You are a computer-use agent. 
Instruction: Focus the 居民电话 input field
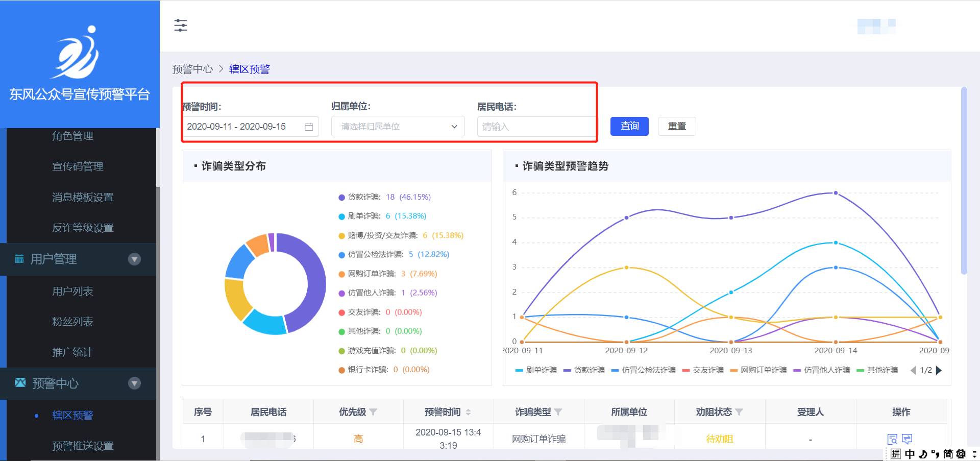coord(536,127)
